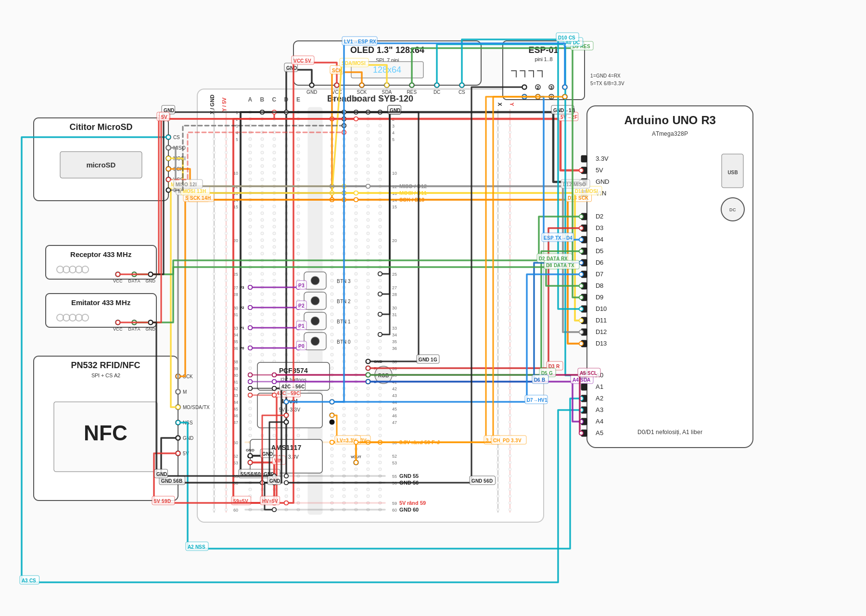
Task: Click the OLED DC pin label
Action: (437, 92)
